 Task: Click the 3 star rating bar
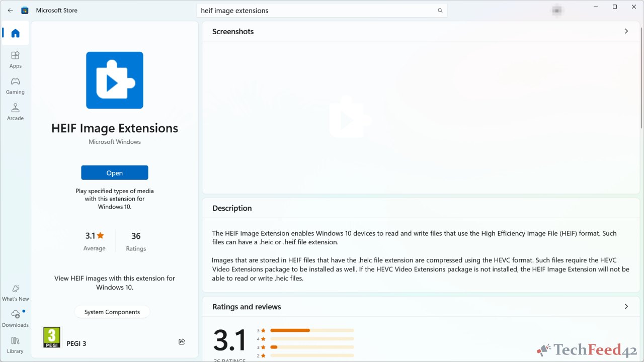(312, 347)
